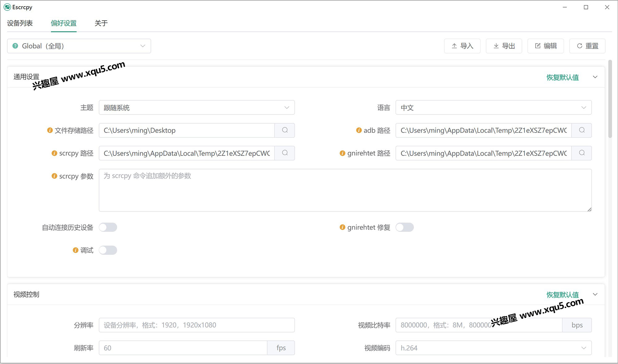Switch to the 设备列表 tab
The image size is (618, 364).
[20, 23]
